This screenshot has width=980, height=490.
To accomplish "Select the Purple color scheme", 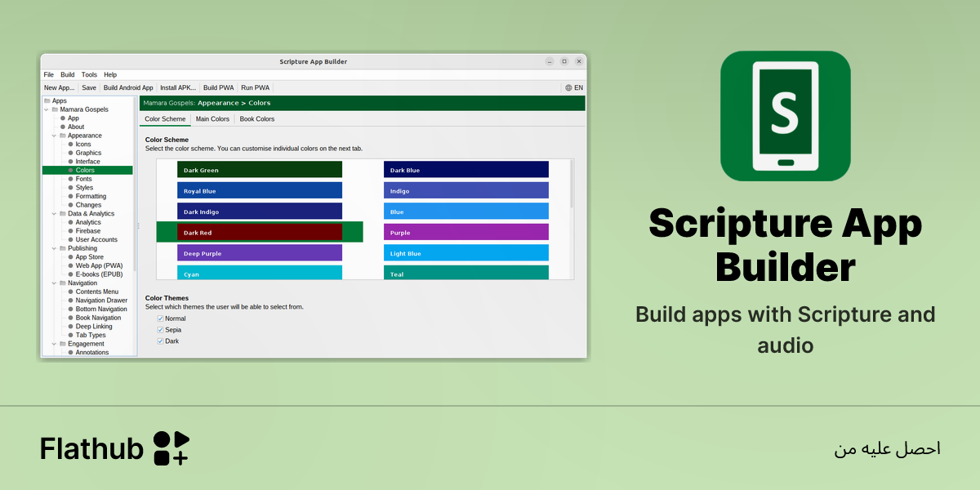I will click(x=466, y=233).
